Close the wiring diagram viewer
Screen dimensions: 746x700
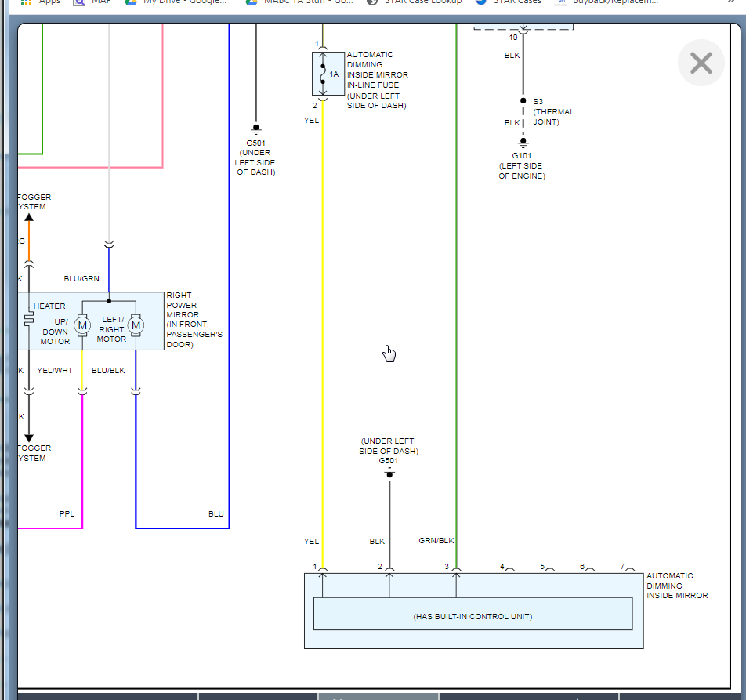[x=701, y=63]
